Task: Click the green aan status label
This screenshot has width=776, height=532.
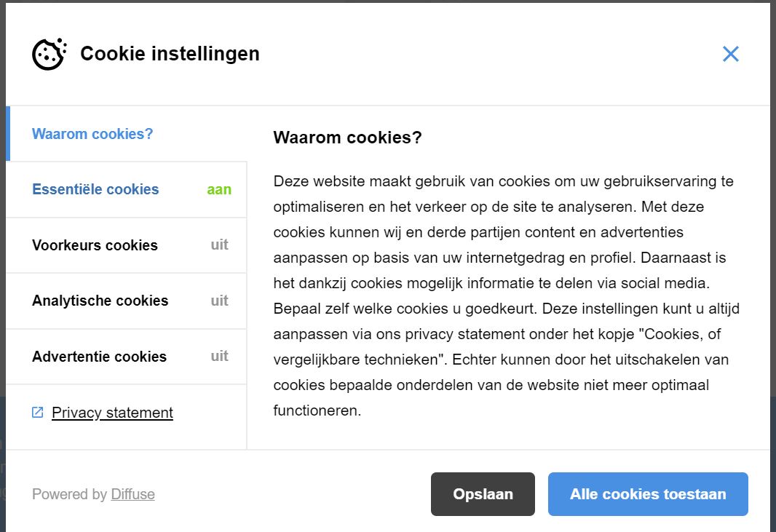Action: [x=218, y=189]
